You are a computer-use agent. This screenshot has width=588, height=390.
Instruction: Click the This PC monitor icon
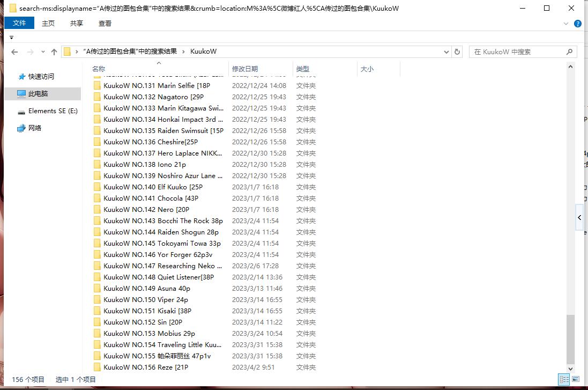pos(21,93)
